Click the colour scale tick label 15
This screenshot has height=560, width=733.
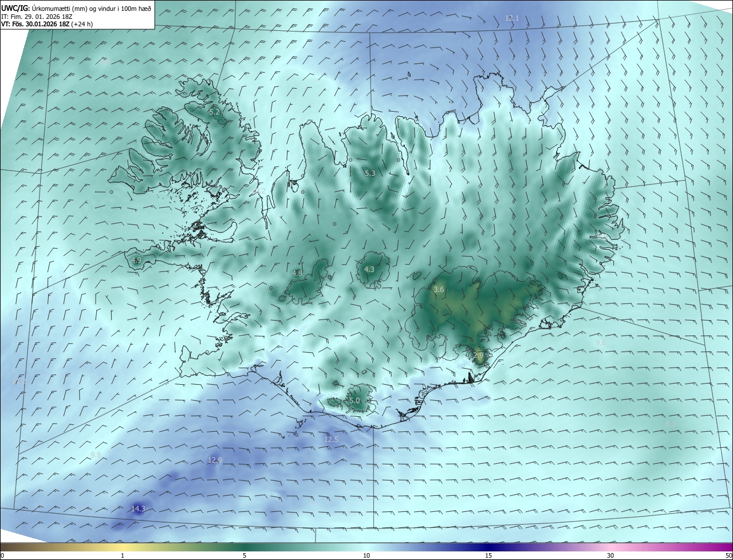click(x=488, y=556)
